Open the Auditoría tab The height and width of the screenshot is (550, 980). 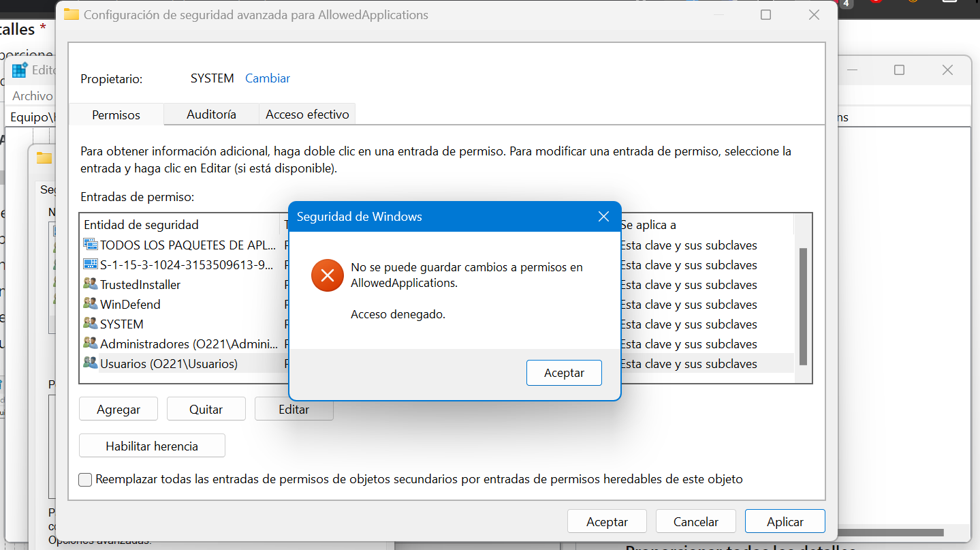(x=211, y=114)
